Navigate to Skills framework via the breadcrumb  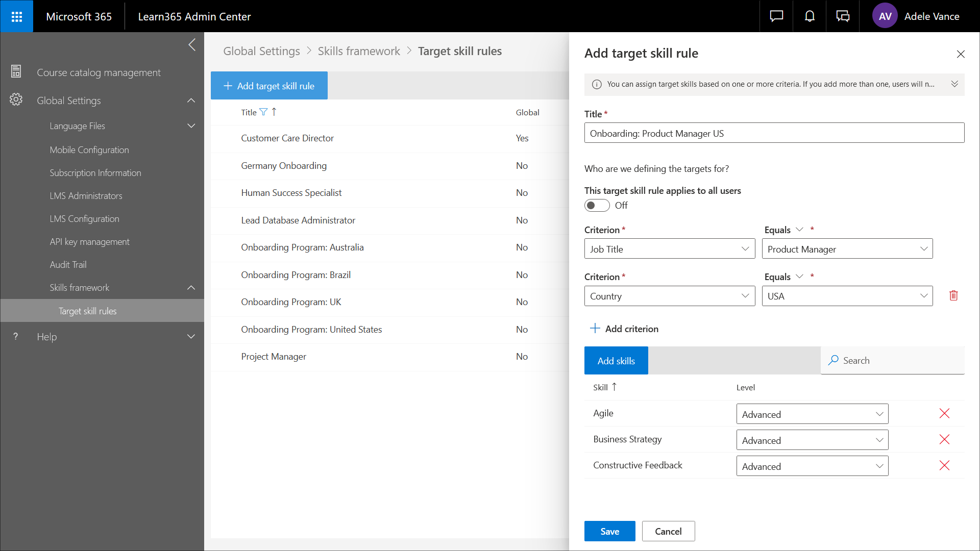pyautogui.click(x=359, y=51)
